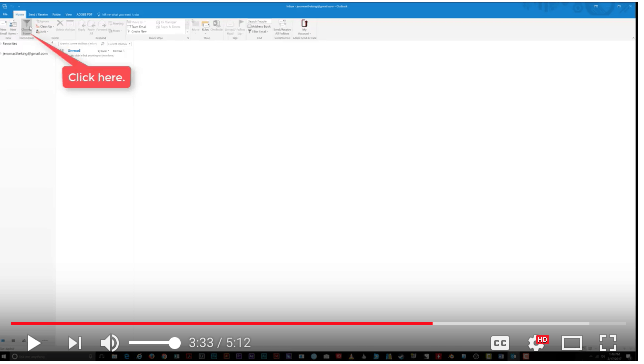This screenshot has width=644, height=364.
Task: Switch to the Send / Receive tab
Action: [x=38, y=14]
